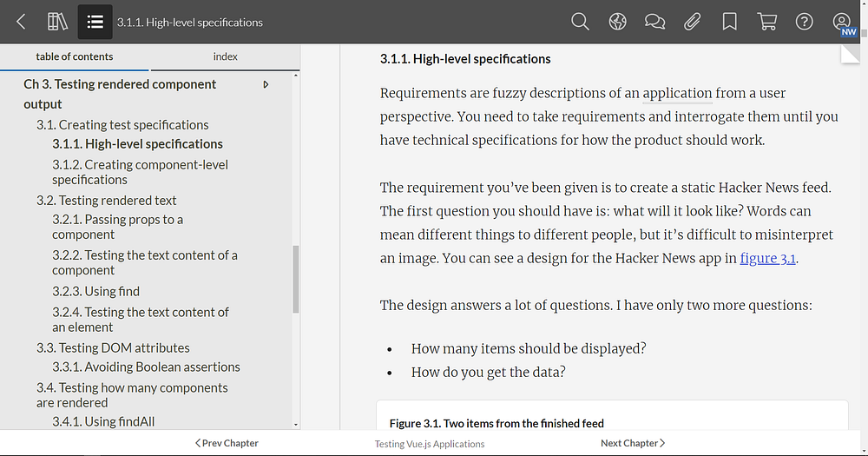The width and height of the screenshot is (868, 456).
Task: Open the user account profile icon
Action: point(841,22)
